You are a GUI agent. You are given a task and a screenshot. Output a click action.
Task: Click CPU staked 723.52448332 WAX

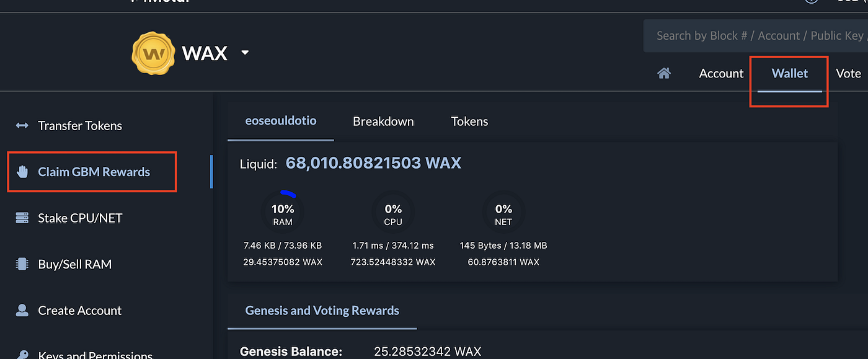click(393, 262)
